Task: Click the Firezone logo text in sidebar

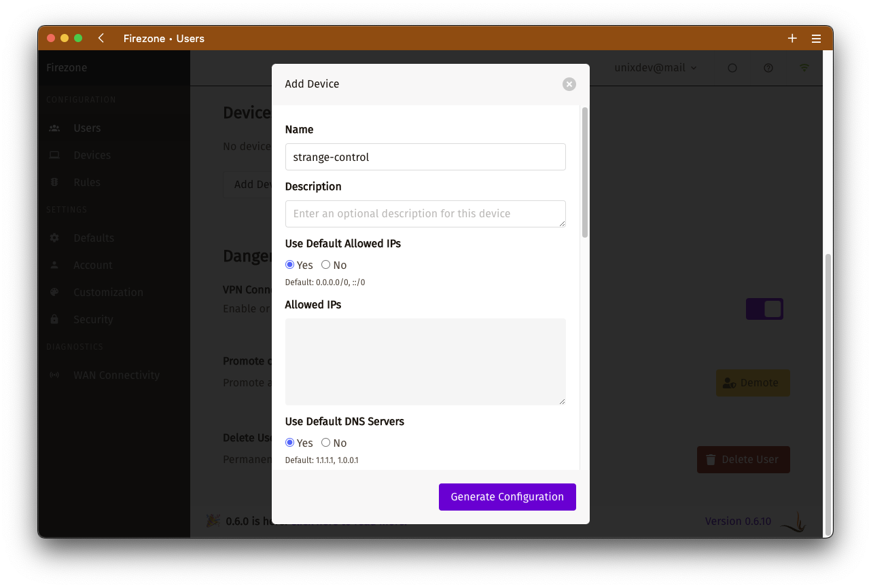Action: click(x=67, y=68)
